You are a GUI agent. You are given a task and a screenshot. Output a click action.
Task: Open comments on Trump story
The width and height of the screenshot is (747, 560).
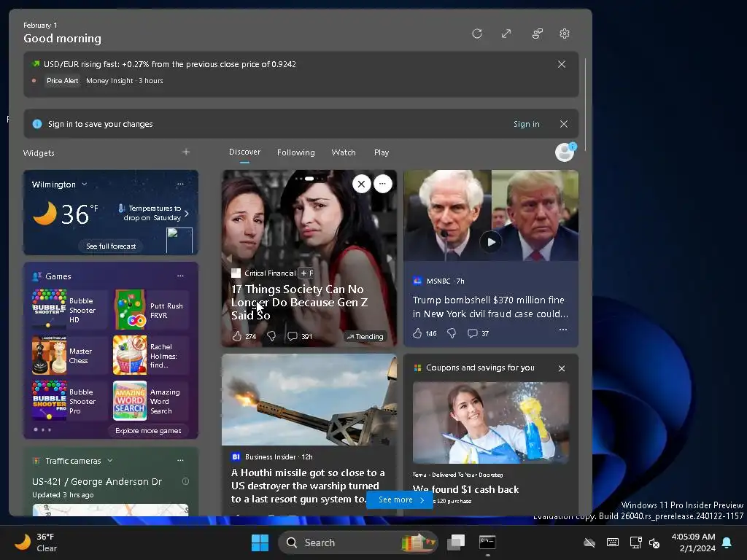479,333
